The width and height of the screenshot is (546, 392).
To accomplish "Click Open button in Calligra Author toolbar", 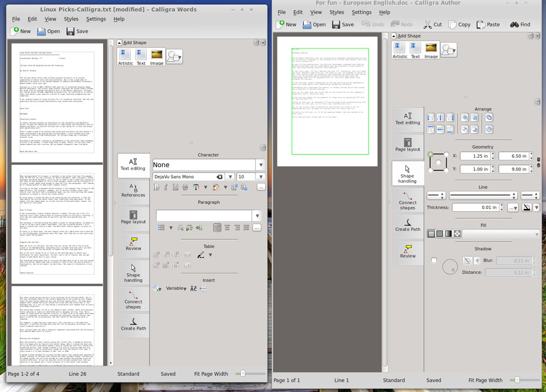I will pos(314,24).
